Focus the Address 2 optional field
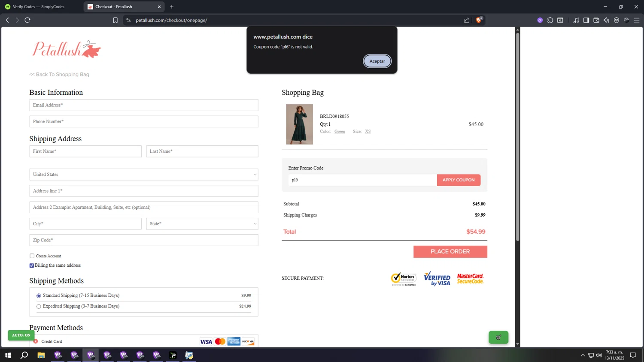 [x=144, y=207]
